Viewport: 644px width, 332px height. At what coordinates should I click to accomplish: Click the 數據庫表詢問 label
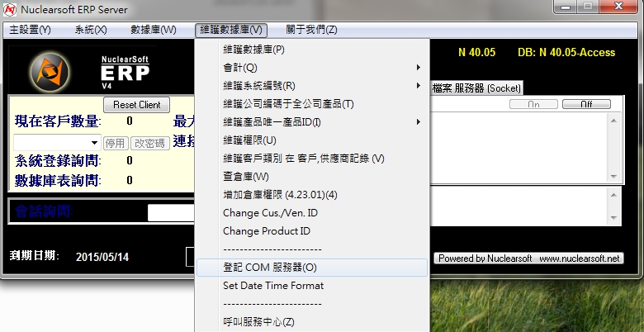[58, 180]
